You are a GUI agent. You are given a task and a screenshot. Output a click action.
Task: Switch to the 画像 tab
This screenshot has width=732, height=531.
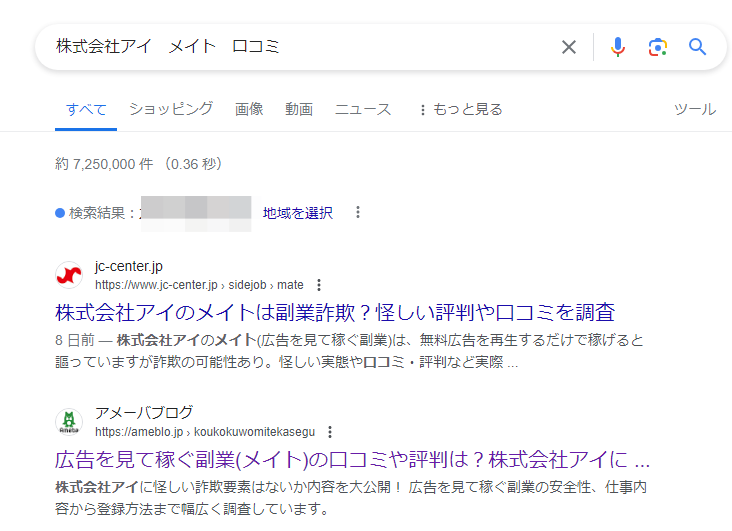tap(249, 109)
